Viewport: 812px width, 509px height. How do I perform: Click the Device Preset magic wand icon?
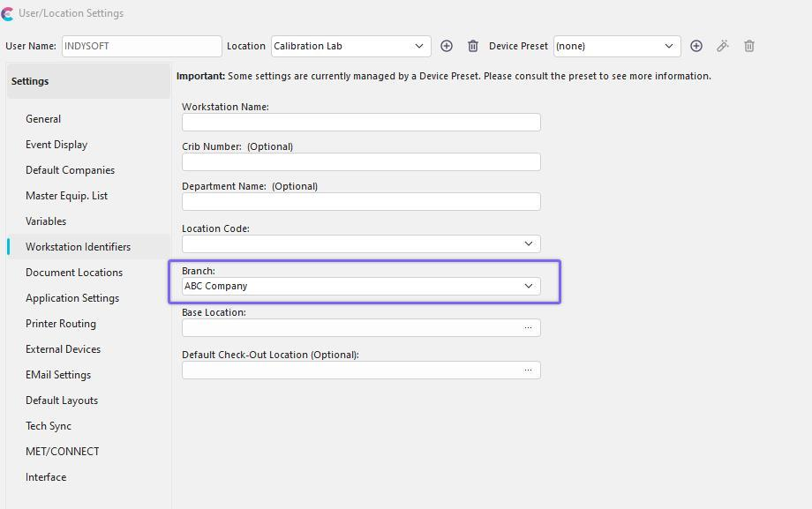(x=723, y=46)
